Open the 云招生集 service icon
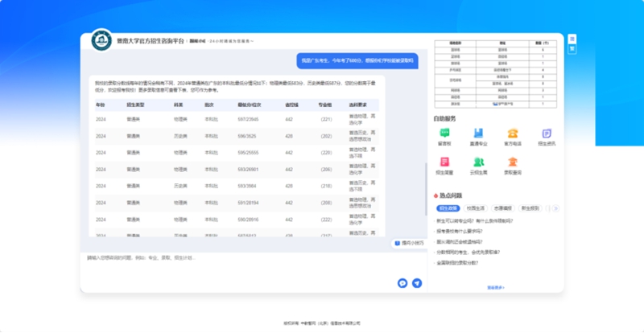 pos(478,163)
